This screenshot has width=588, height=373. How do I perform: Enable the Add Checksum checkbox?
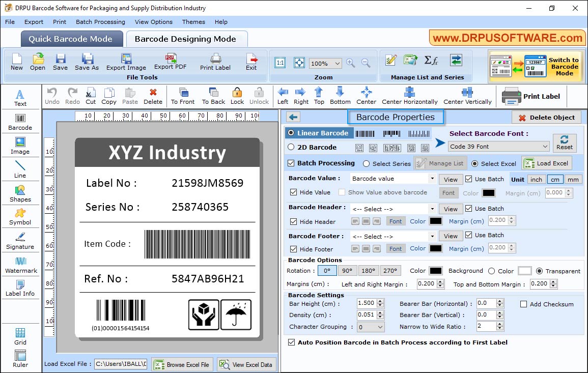coord(522,304)
